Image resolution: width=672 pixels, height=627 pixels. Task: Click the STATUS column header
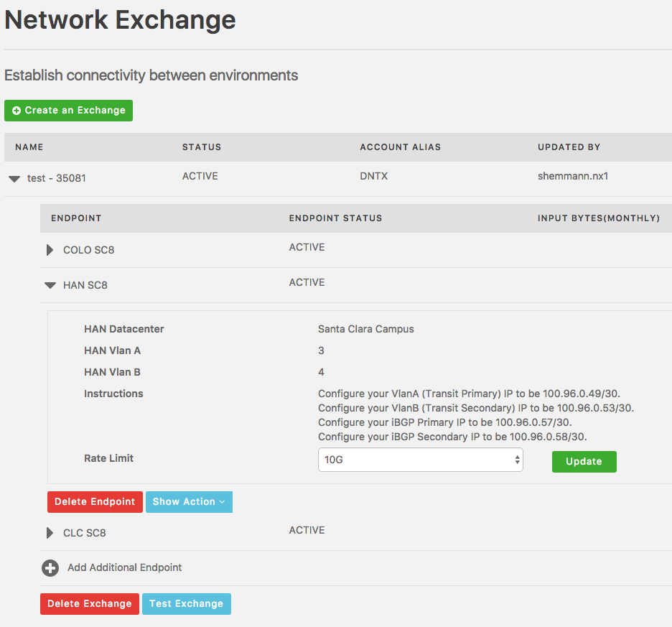pos(202,147)
